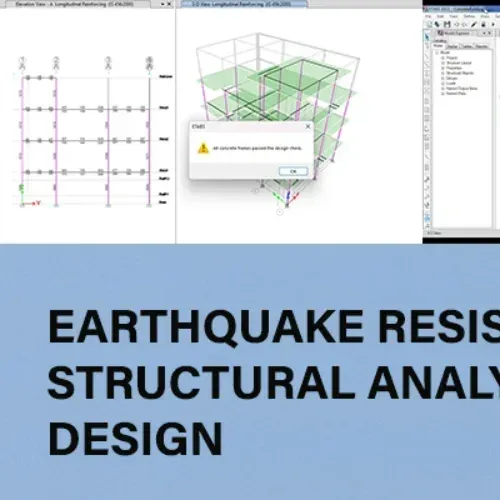Click the Save toolbar icon

pos(447,24)
